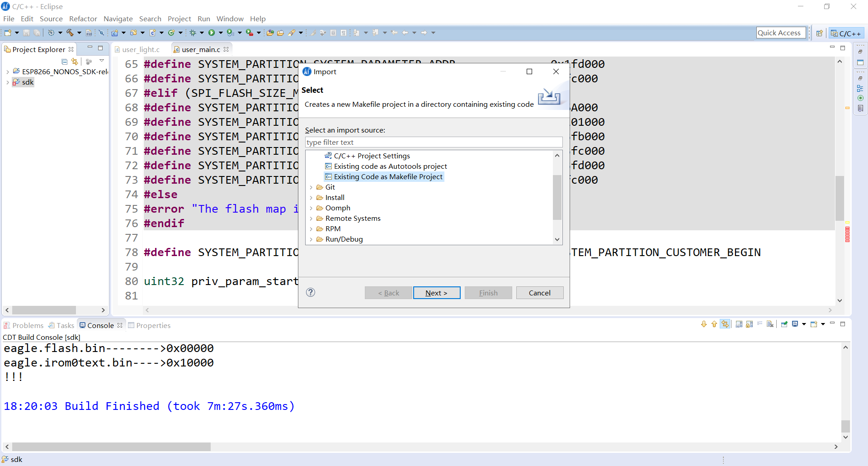Click the Profile run icon
This screenshot has height=466, width=868.
point(230,33)
